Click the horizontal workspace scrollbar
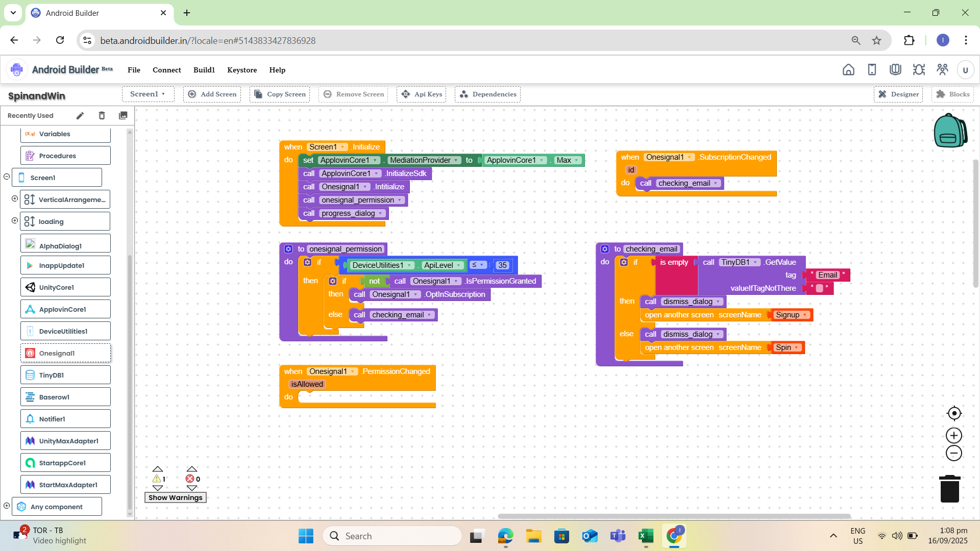Image resolution: width=980 pixels, height=551 pixels. pyautogui.click(x=674, y=516)
